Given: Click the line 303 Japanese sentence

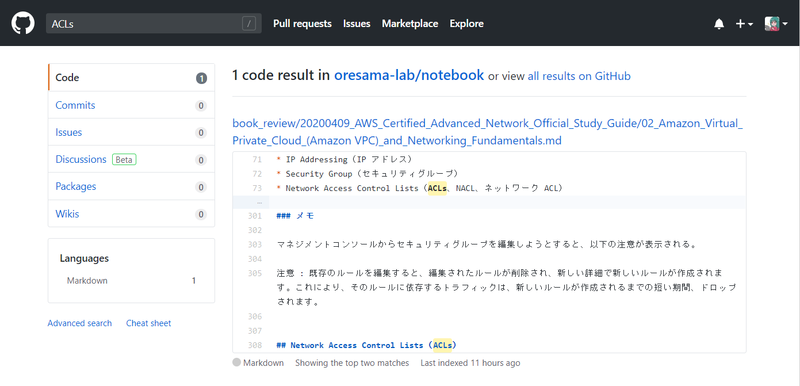Looking at the screenshot, I should point(486,244).
